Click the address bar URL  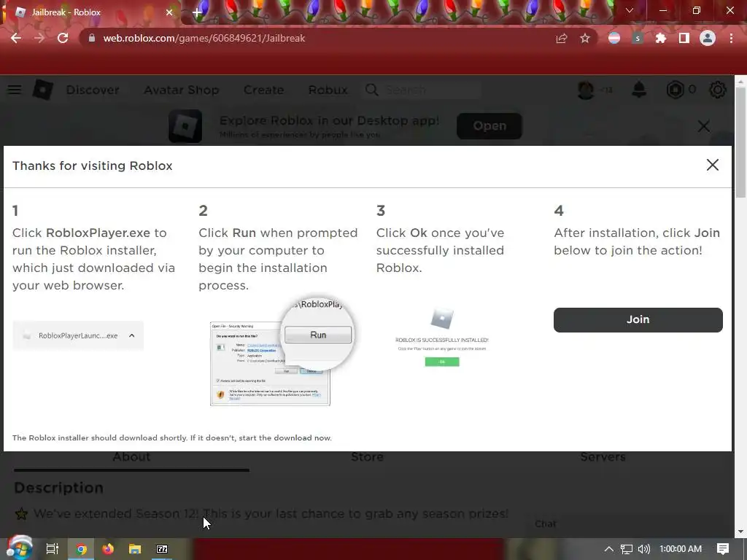pyautogui.click(x=204, y=38)
